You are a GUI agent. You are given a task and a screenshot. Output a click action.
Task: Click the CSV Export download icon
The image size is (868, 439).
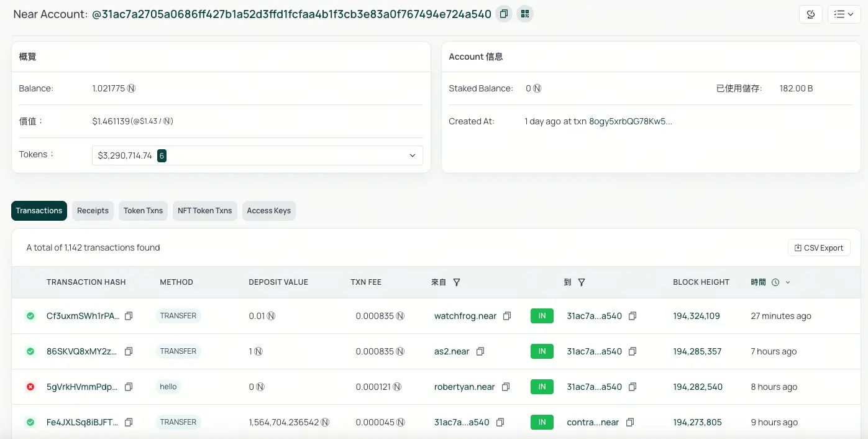pos(798,247)
